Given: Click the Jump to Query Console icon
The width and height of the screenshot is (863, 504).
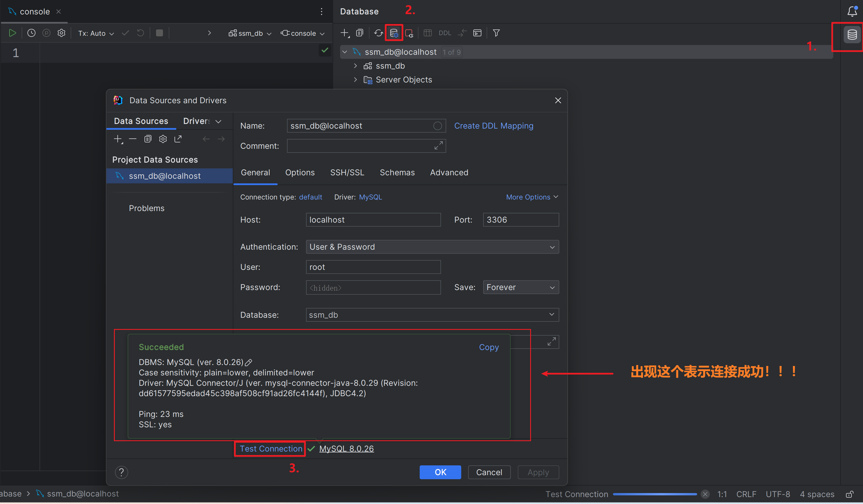Looking at the screenshot, I should (x=477, y=33).
